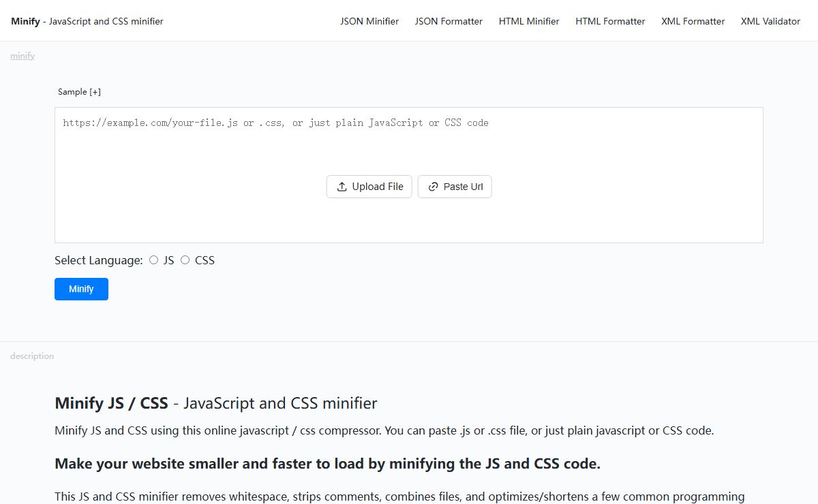The height and width of the screenshot is (504, 818).
Task: Click the Paste Url button text
Action: coord(463,187)
